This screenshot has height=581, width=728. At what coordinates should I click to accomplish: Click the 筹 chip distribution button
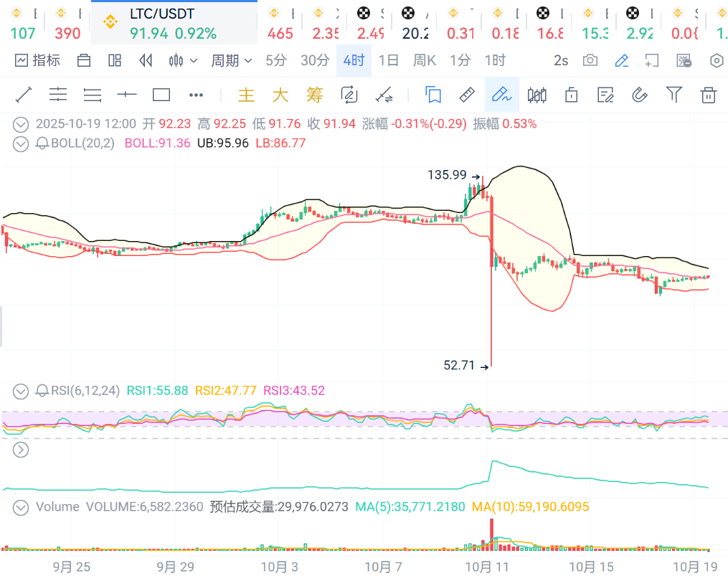coord(315,95)
